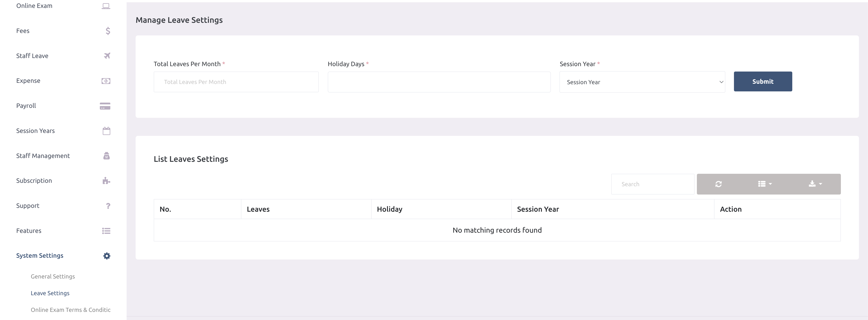868x320 pixels.
Task: Click the Leave Settings link
Action: coord(50,293)
